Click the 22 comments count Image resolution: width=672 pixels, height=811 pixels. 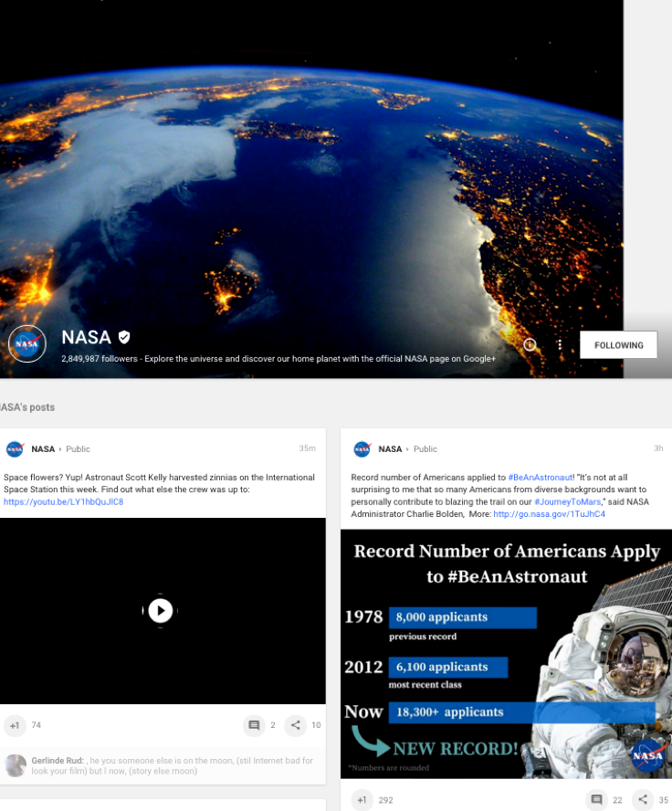point(617,800)
